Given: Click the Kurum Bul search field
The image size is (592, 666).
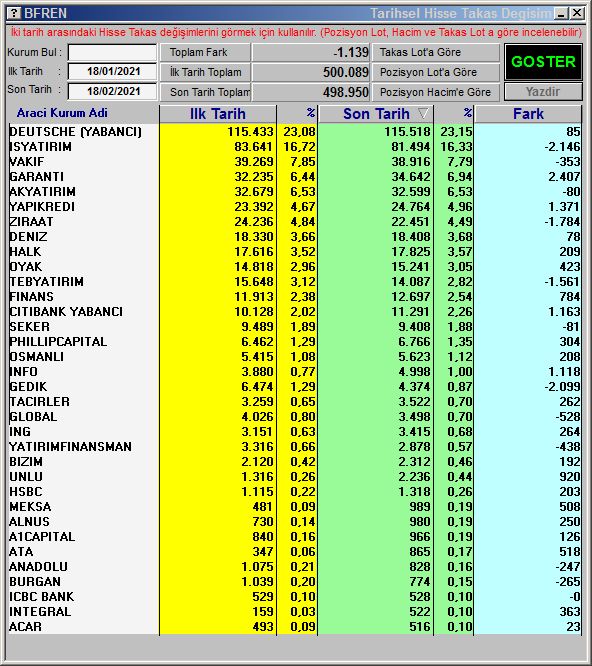Looking at the screenshot, I should 113,53.
